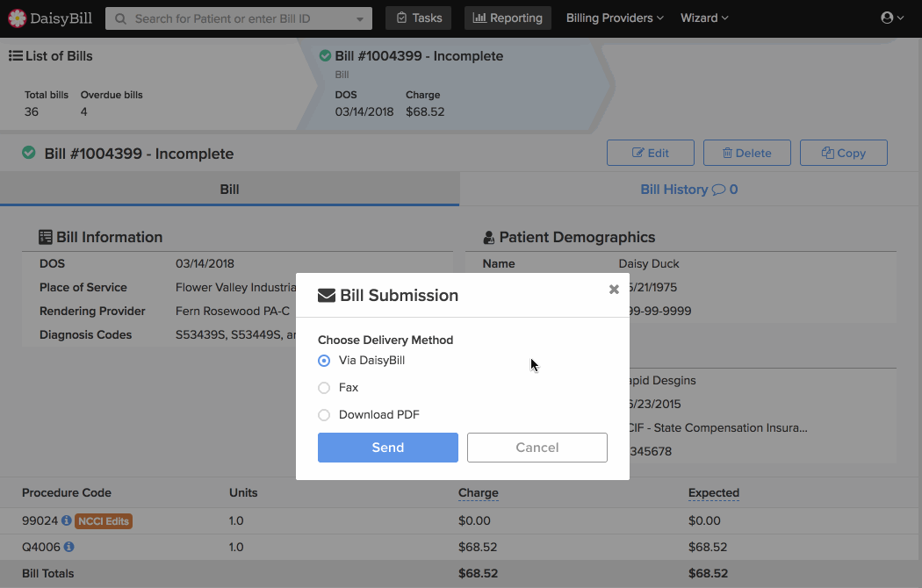Image resolution: width=922 pixels, height=588 pixels.
Task: Click the Copy bill button
Action: tap(844, 153)
